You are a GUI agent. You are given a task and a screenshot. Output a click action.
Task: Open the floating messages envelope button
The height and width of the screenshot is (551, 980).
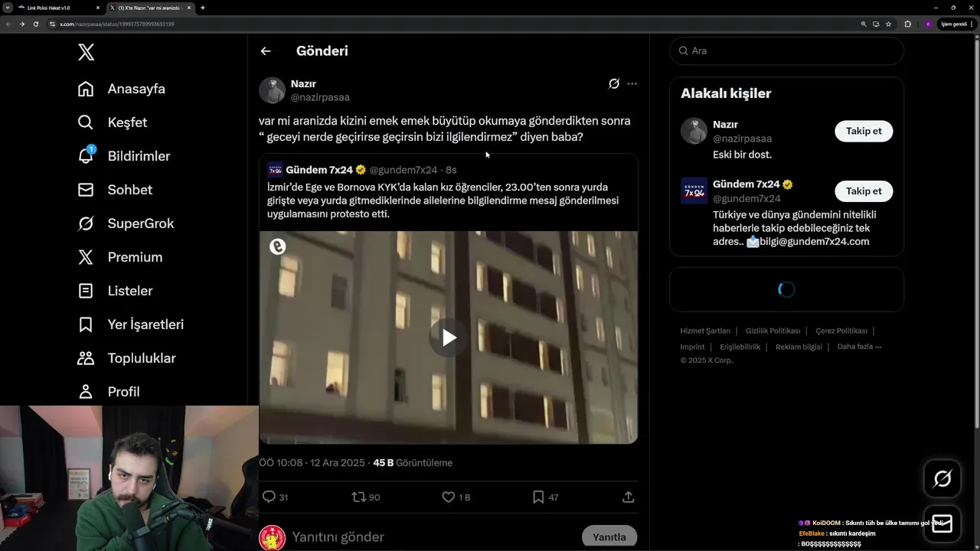(x=942, y=523)
